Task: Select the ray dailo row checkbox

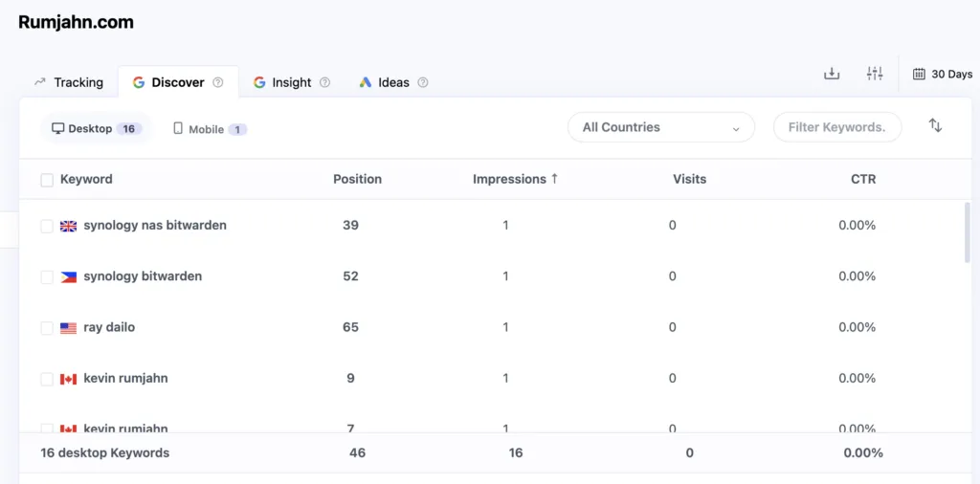Action: pyautogui.click(x=47, y=328)
